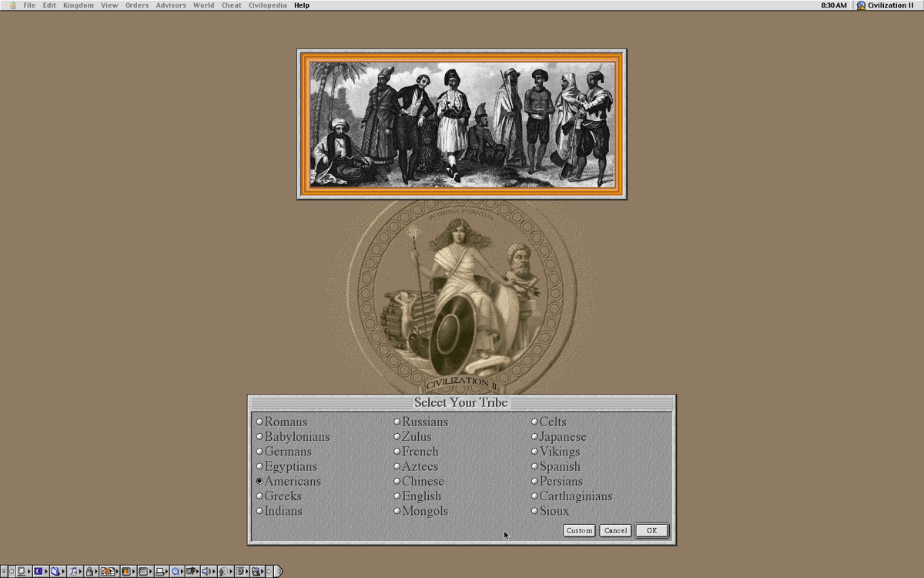924x578 pixels.
Task: Confirm tribe choice with OK
Action: (x=651, y=530)
